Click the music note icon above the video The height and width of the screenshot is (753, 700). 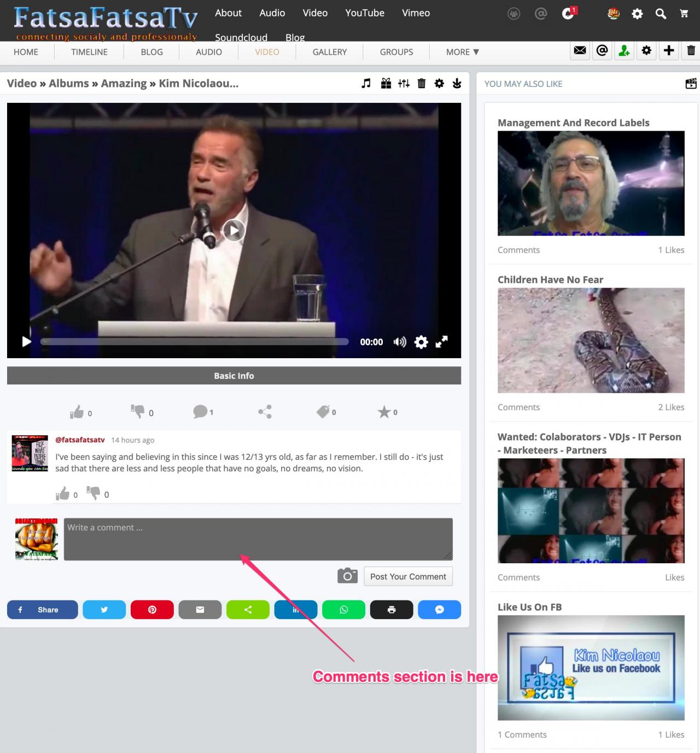pyautogui.click(x=366, y=83)
